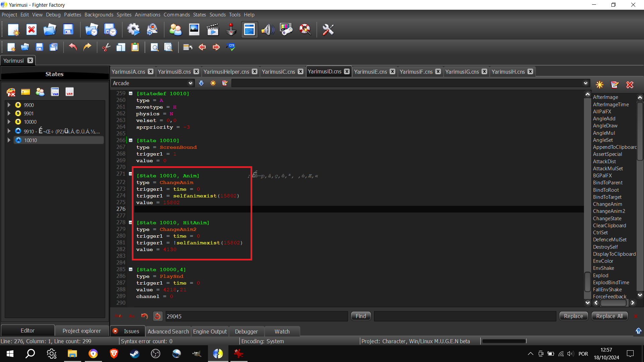Click the Close project red X icon
644x362 pixels.
(32, 30)
